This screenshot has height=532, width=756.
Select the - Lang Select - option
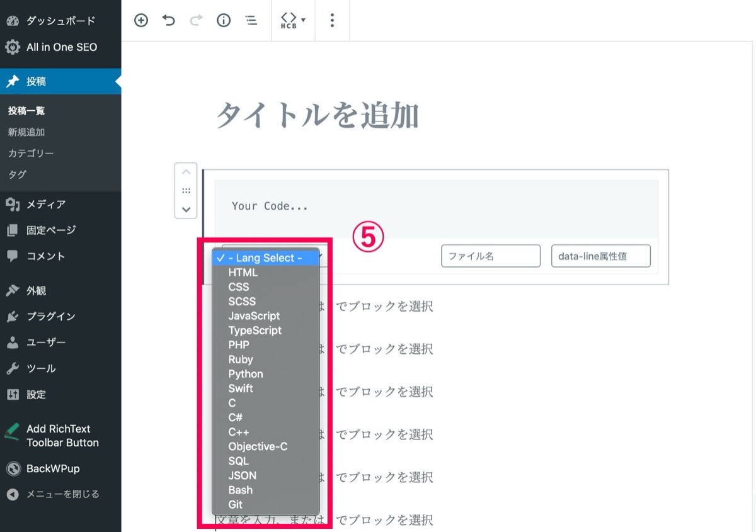point(266,258)
